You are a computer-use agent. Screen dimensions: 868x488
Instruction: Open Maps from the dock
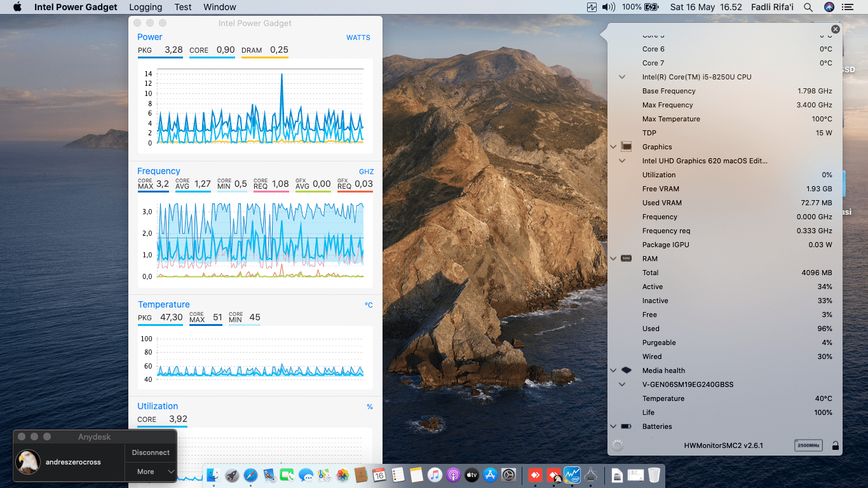pyautogui.click(x=324, y=475)
